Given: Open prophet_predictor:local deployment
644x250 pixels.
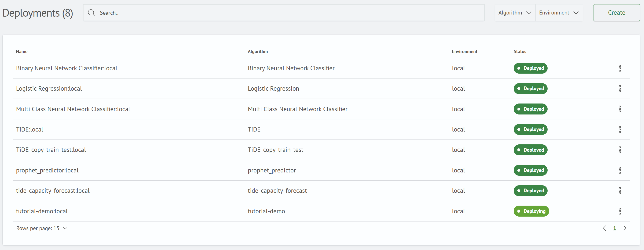Looking at the screenshot, I should point(47,170).
